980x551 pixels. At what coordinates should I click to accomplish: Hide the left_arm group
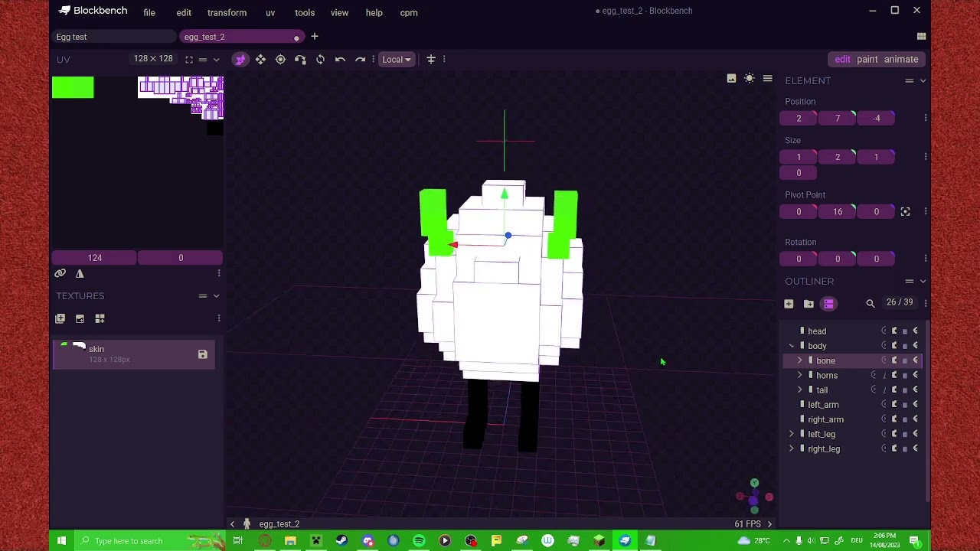(915, 405)
